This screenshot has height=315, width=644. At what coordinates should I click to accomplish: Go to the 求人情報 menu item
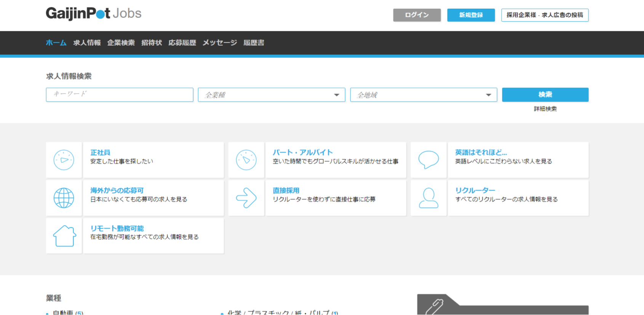pos(87,43)
